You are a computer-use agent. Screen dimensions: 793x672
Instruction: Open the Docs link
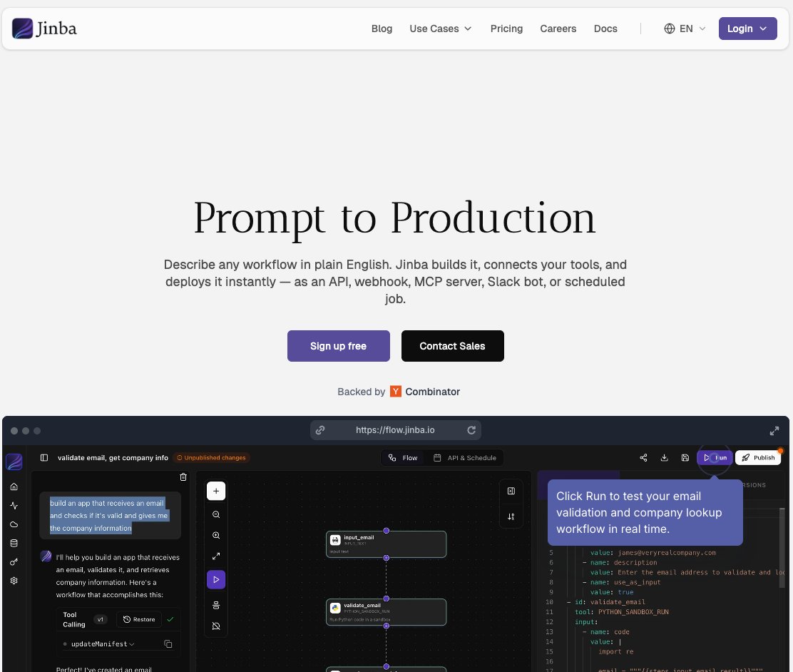click(605, 29)
